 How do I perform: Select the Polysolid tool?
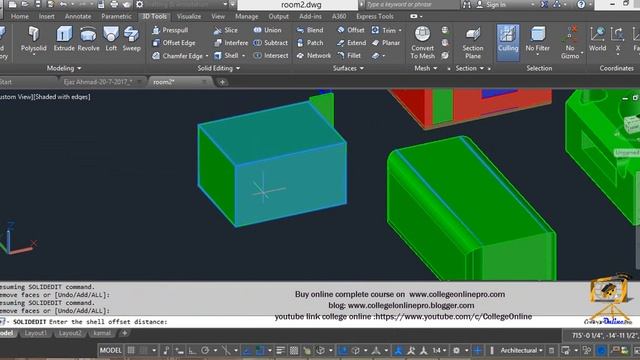coord(33,39)
